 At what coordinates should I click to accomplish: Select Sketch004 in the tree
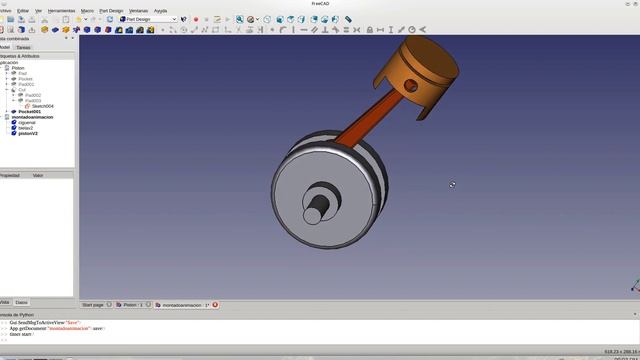coord(42,106)
